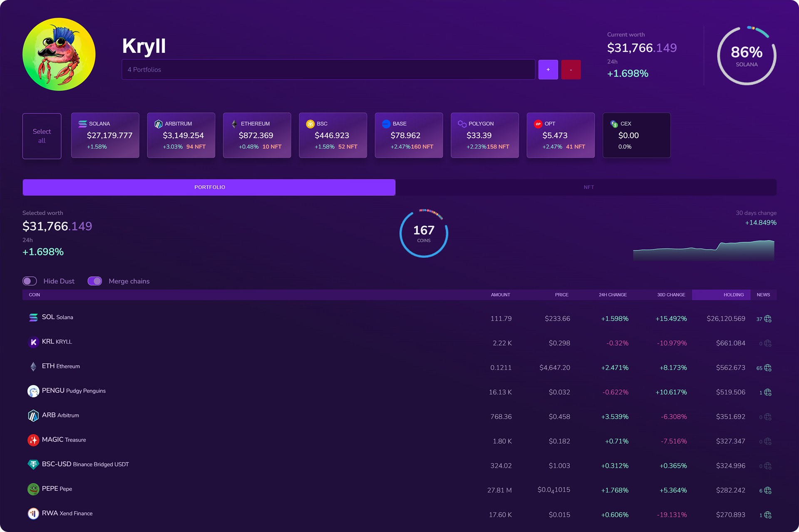Click the RWA Xend Finance icon
The width and height of the screenshot is (799, 532).
point(33,514)
